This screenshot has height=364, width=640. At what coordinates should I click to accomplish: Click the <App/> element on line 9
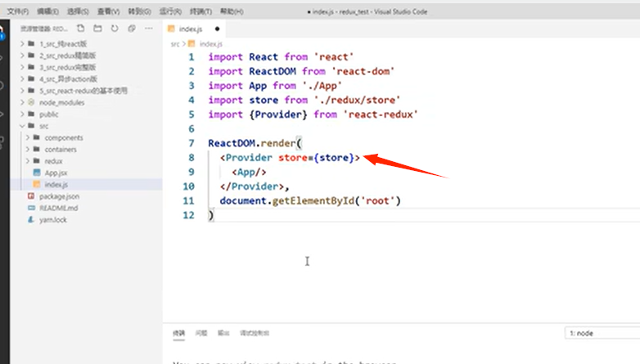[x=249, y=172]
